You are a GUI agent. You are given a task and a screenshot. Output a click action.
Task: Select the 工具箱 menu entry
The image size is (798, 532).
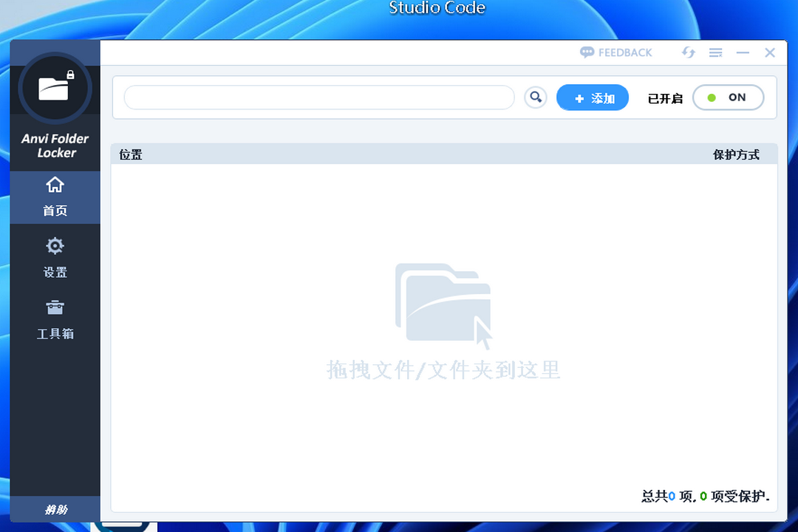click(x=55, y=333)
